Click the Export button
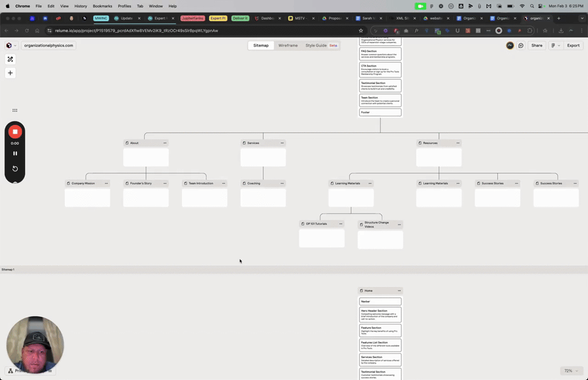The width and height of the screenshot is (588, 380). (x=573, y=45)
